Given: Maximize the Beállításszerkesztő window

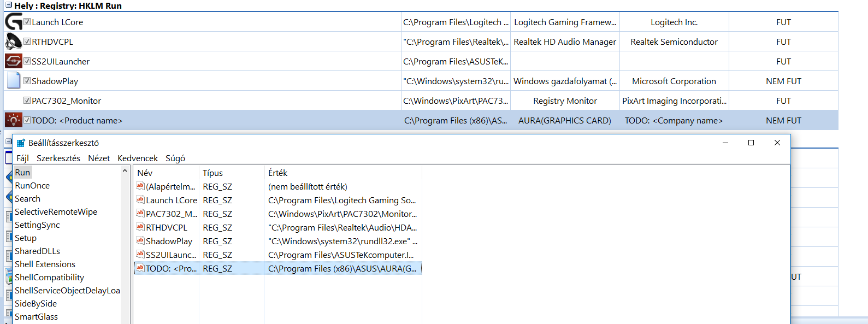Looking at the screenshot, I should coord(751,143).
